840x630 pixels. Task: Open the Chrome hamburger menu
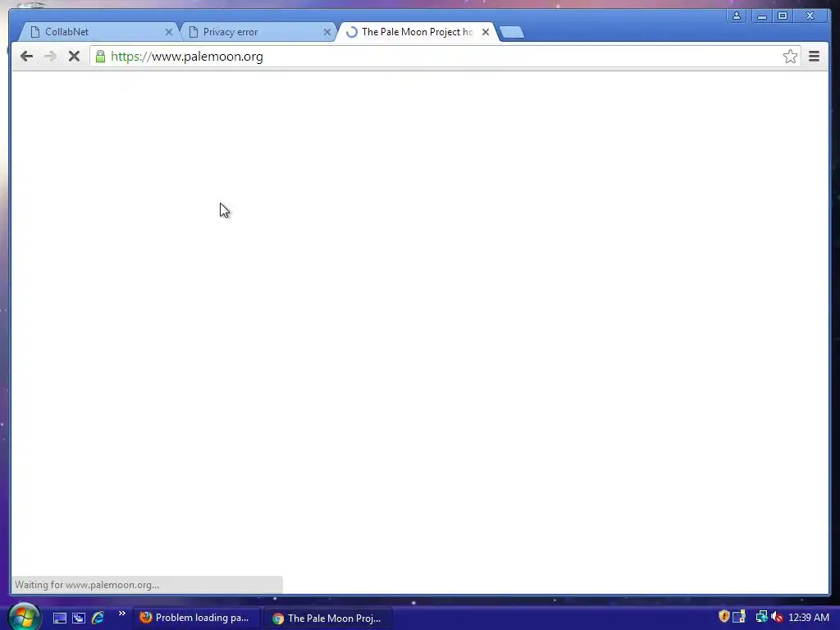click(x=814, y=57)
